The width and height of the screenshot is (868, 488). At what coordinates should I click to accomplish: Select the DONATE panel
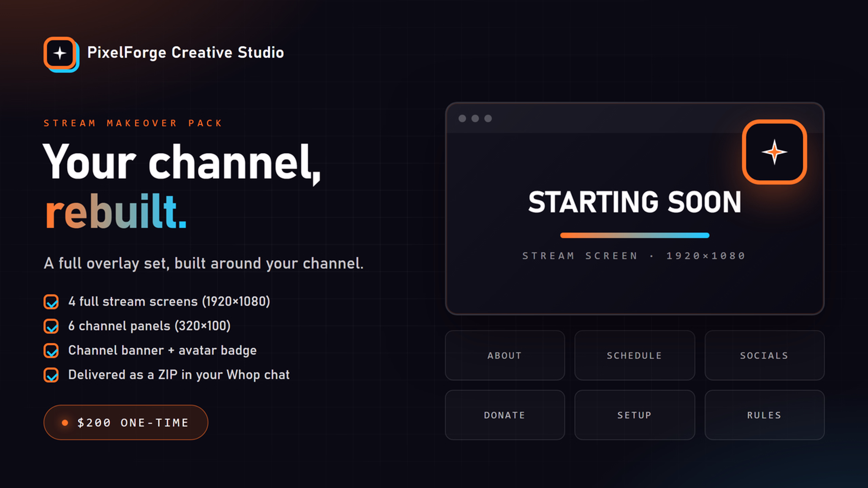coord(505,415)
